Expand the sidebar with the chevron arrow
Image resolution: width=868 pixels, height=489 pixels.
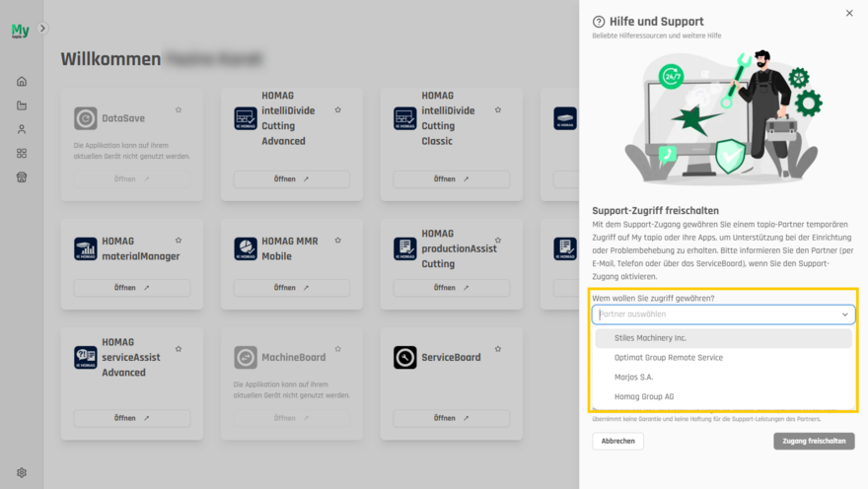coord(42,29)
